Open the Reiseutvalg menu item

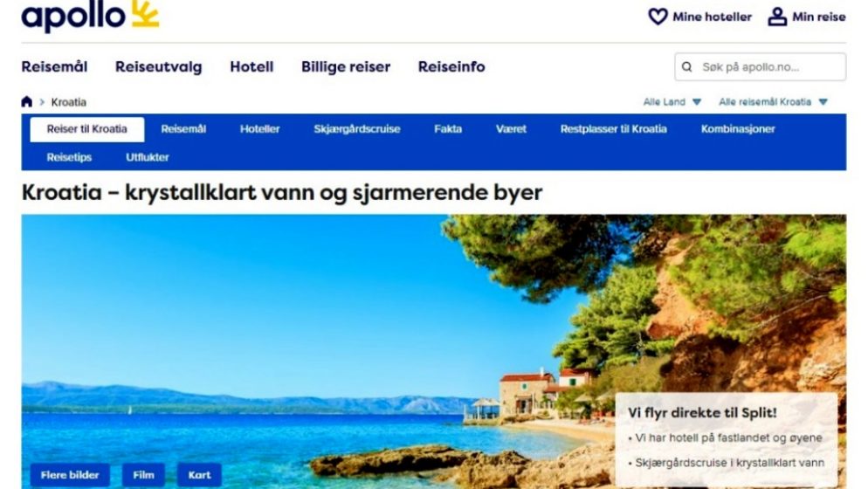(158, 67)
